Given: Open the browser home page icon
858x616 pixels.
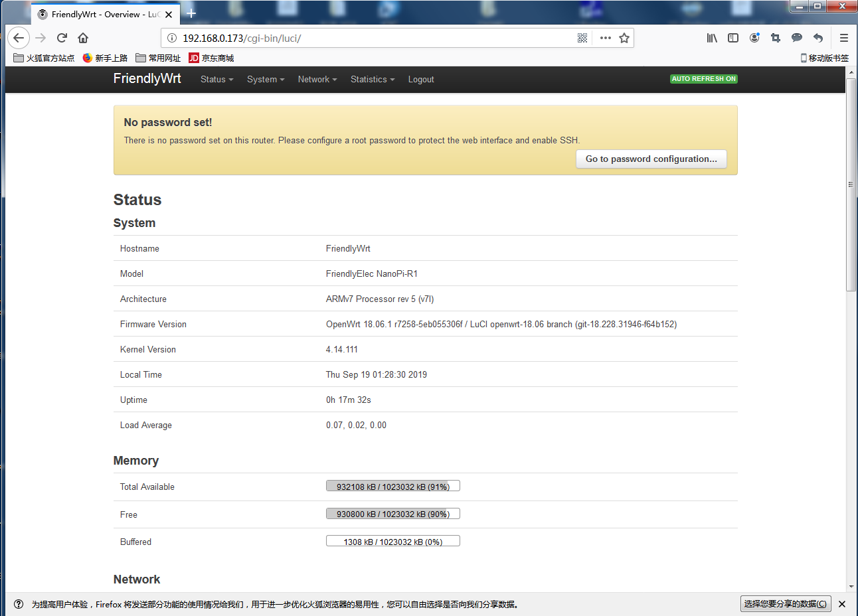Looking at the screenshot, I should click(x=83, y=38).
